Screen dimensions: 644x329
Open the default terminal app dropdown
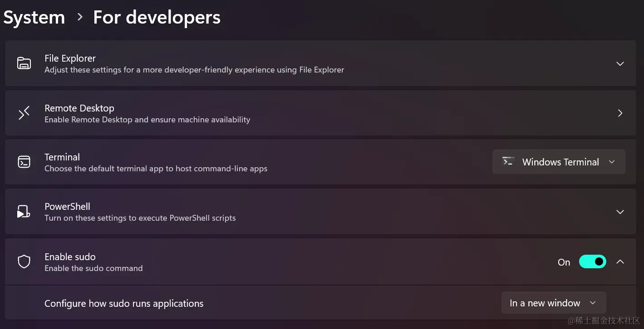(x=558, y=162)
